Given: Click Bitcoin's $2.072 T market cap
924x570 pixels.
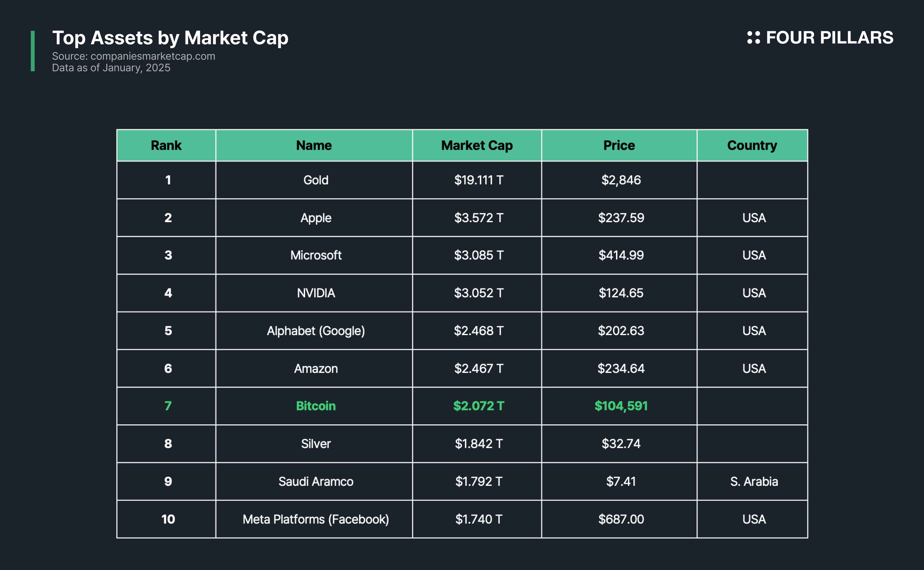Looking at the screenshot, I should 478,406.
